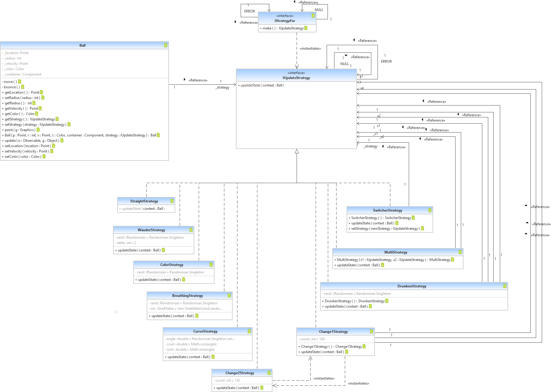The height and width of the screenshot is (392, 551).
Task: Click the note icon in WanderStrategy header
Action: tap(191, 230)
